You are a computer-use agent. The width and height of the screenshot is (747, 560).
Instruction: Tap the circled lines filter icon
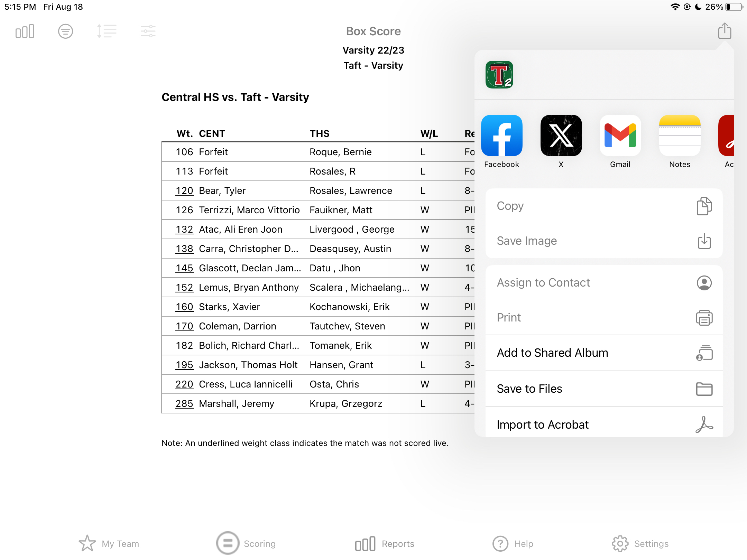(65, 31)
